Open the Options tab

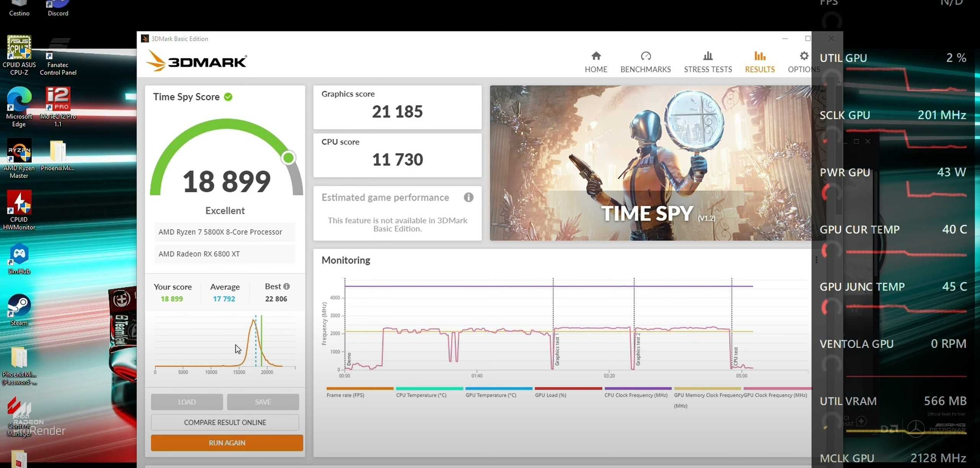tap(804, 62)
